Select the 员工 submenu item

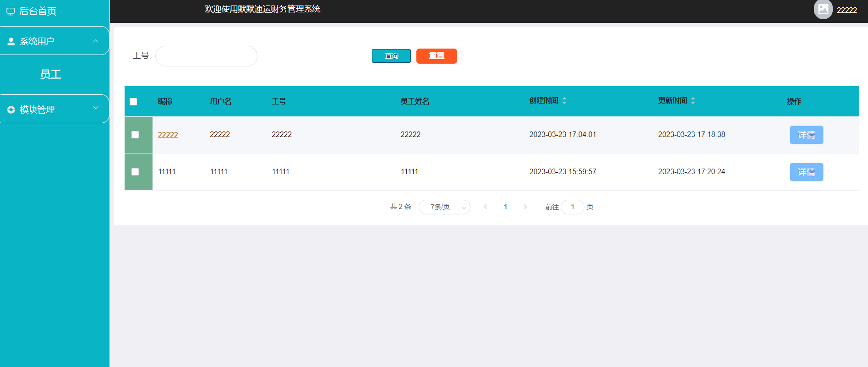[x=50, y=74]
